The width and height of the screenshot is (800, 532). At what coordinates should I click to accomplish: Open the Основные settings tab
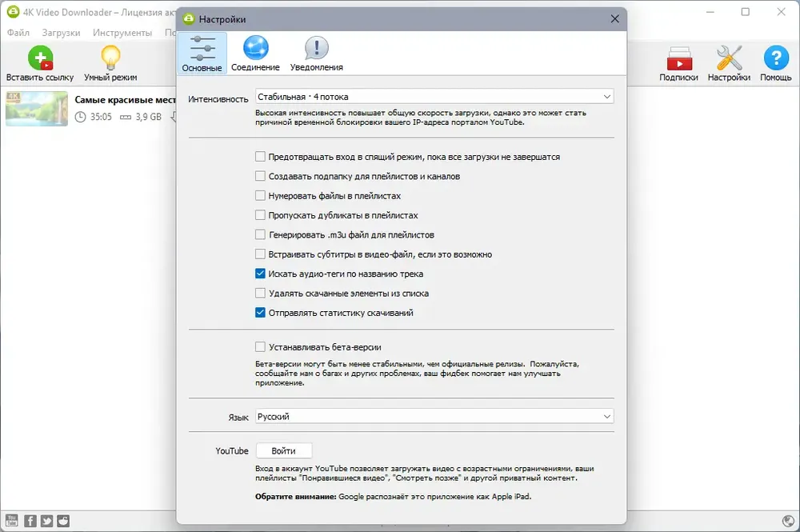[x=202, y=54]
